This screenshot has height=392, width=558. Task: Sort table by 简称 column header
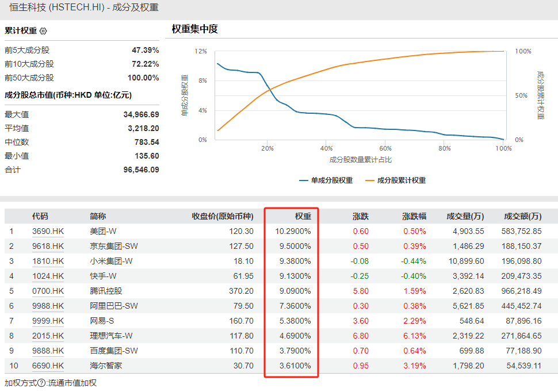point(98,216)
